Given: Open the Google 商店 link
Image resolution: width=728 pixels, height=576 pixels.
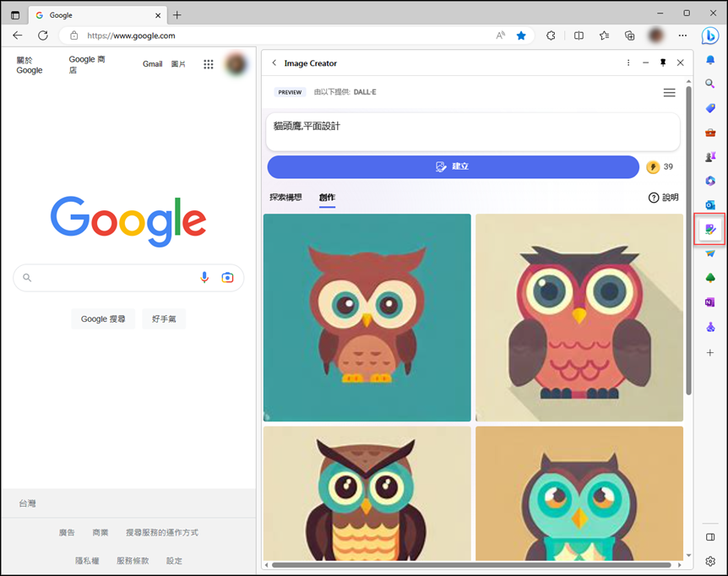Looking at the screenshot, I should pos(87,64).
